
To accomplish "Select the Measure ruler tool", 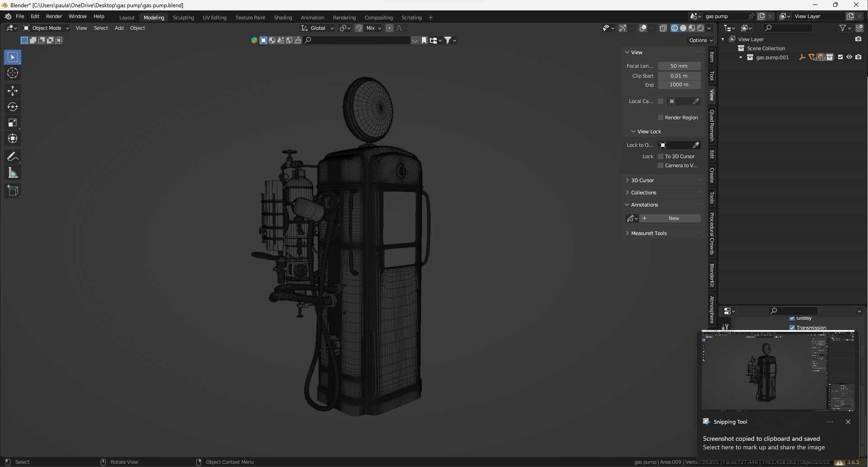I will point(13,173).
